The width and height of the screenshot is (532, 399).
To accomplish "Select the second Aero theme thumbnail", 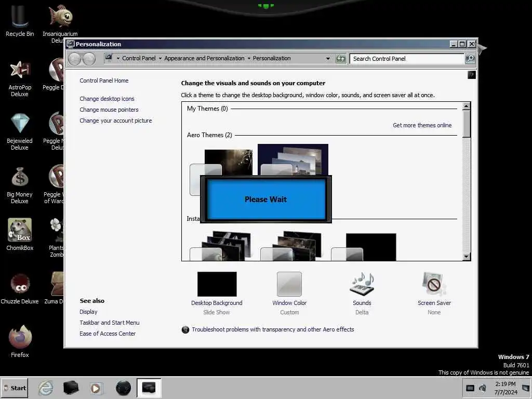I will point(293,160).
